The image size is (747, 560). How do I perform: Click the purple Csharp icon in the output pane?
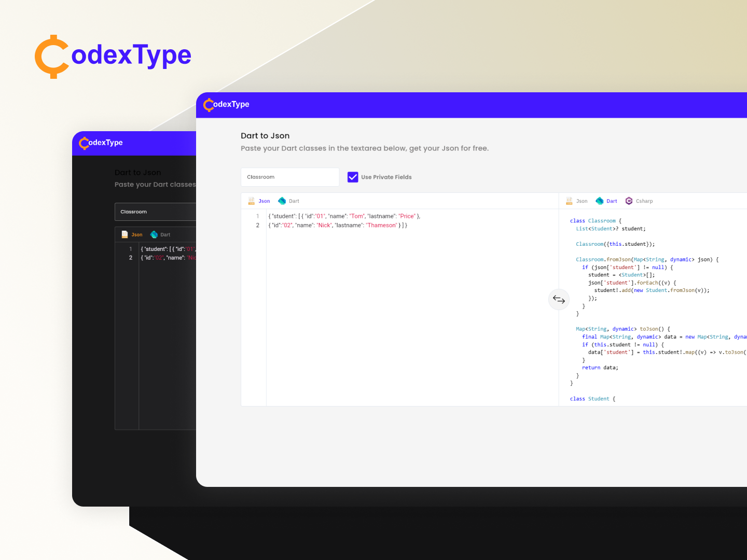[x=629, y=201]
